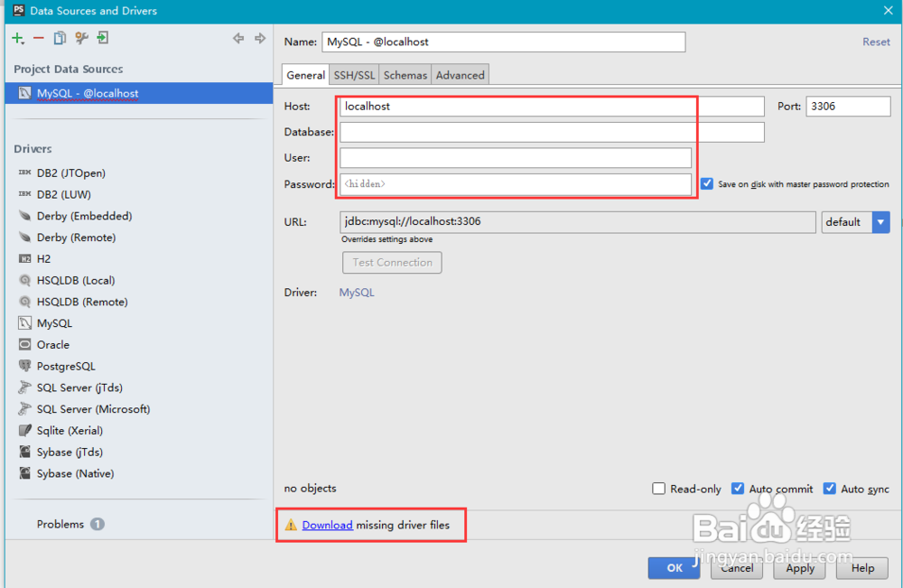
Task: Select the Oracle driver in list
Action: point(53,344)
